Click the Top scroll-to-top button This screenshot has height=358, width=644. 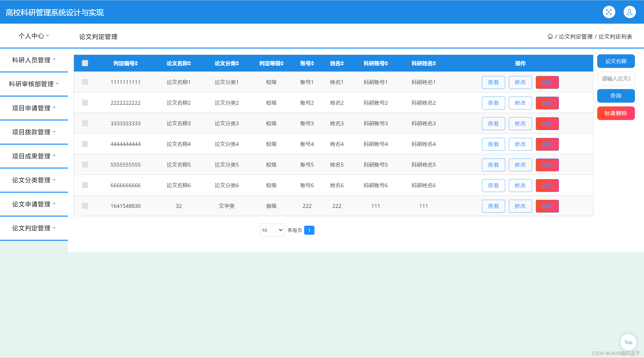point(628,342)
